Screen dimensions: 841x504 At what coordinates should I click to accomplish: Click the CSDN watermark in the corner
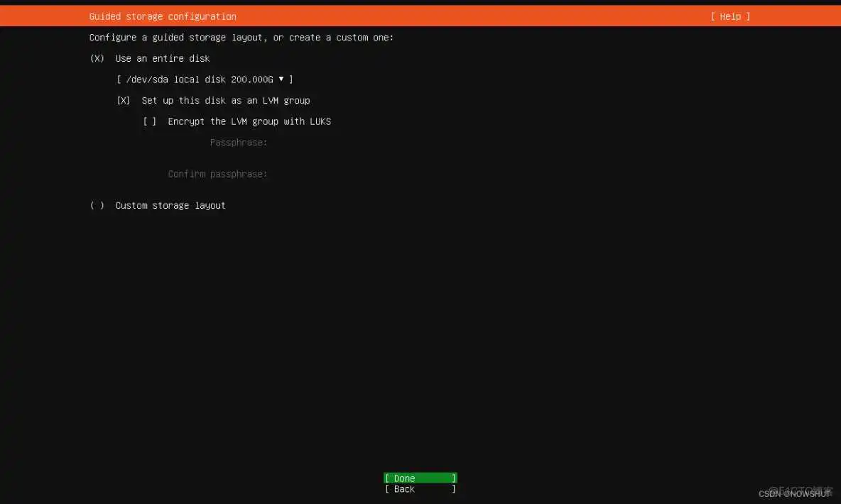[794, 493]
